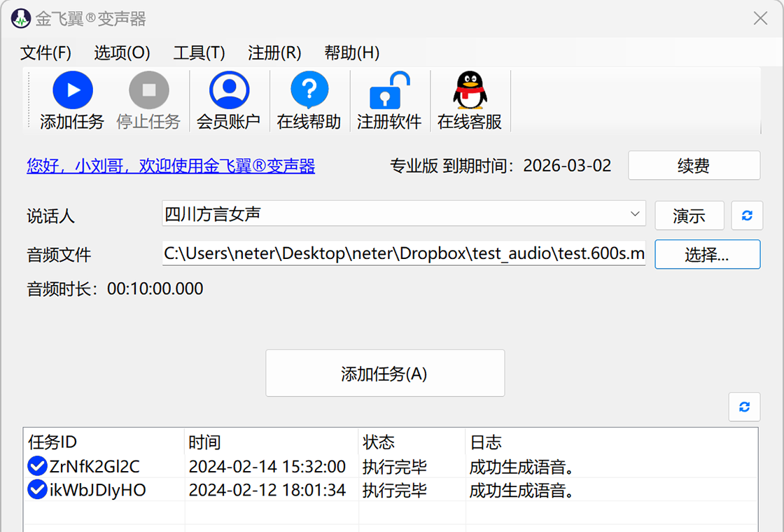Click check icon of task ZrNfK2Gl2C
The image size is (784, 532).
click(x=37, y=466)
